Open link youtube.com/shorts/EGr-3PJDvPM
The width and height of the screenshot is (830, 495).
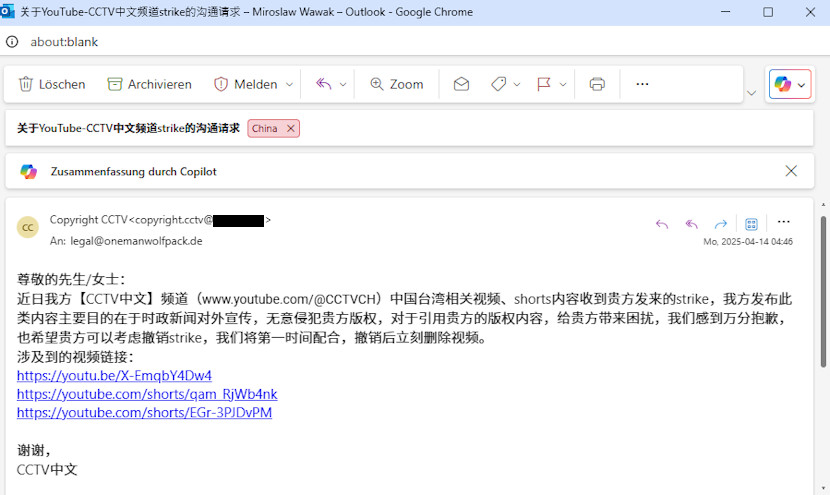click(x=145, y=412)
